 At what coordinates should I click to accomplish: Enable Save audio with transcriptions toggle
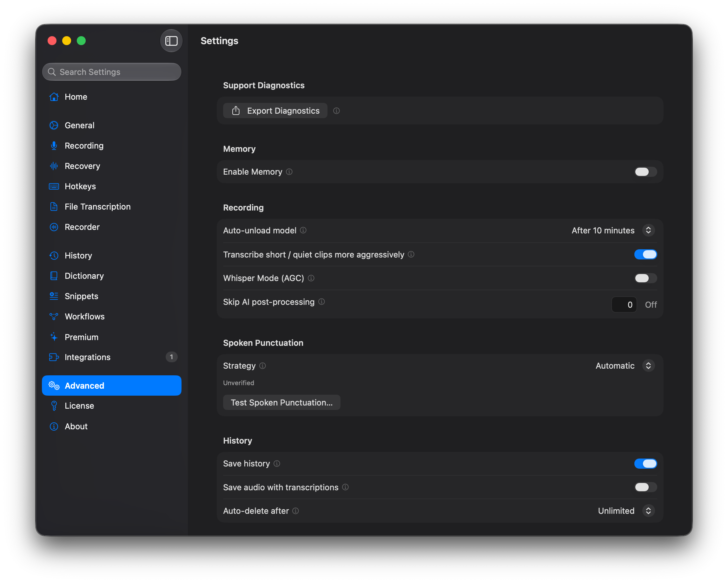point(645,487)
